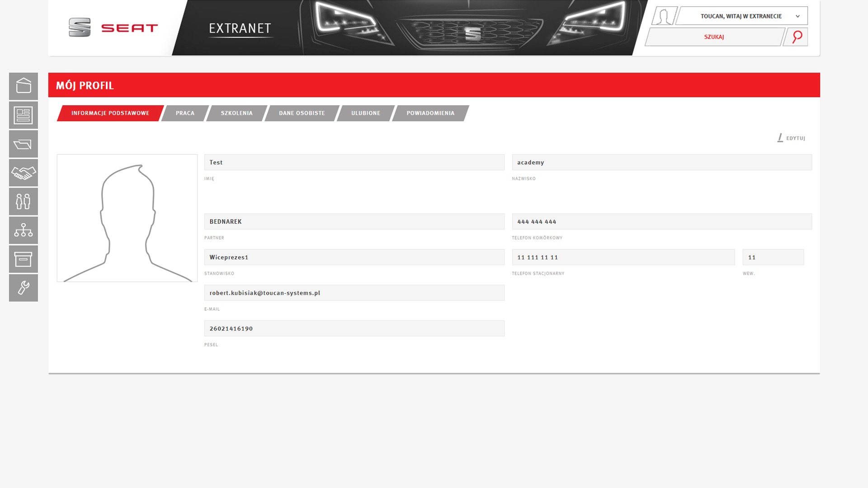Open the wrench tools sidebar icon
Viewport: 868px width, 488px height.
[x=24, y=288]
